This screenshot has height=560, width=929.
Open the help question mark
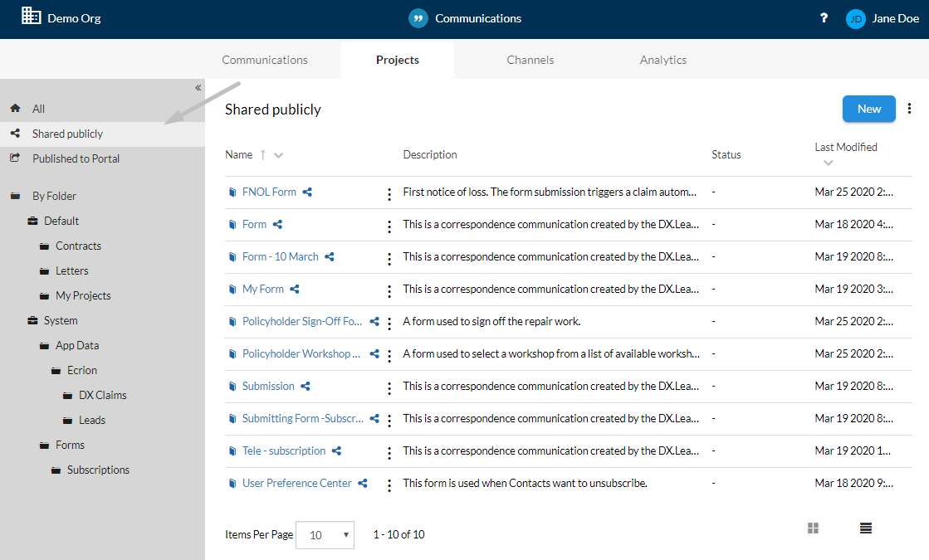tap(824, 17)
